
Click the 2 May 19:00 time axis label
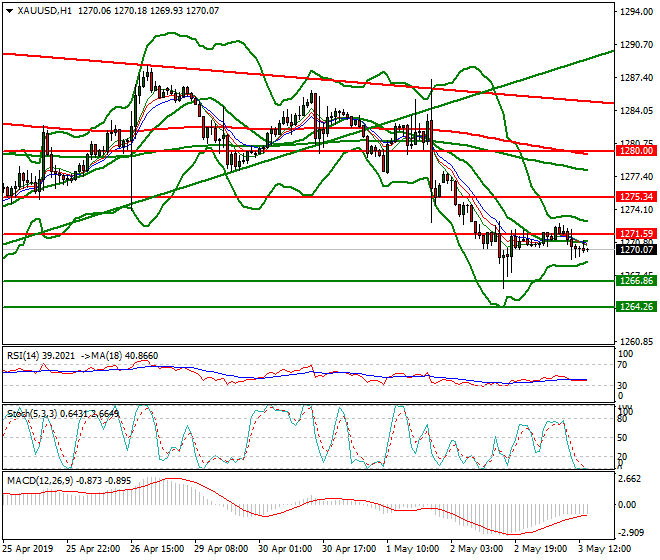541,549
